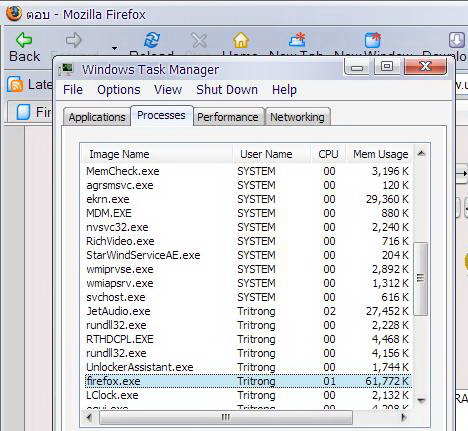Open the Help menu in Task Manager
Screen dimensions: 468x431
click(x=284, y=90)
